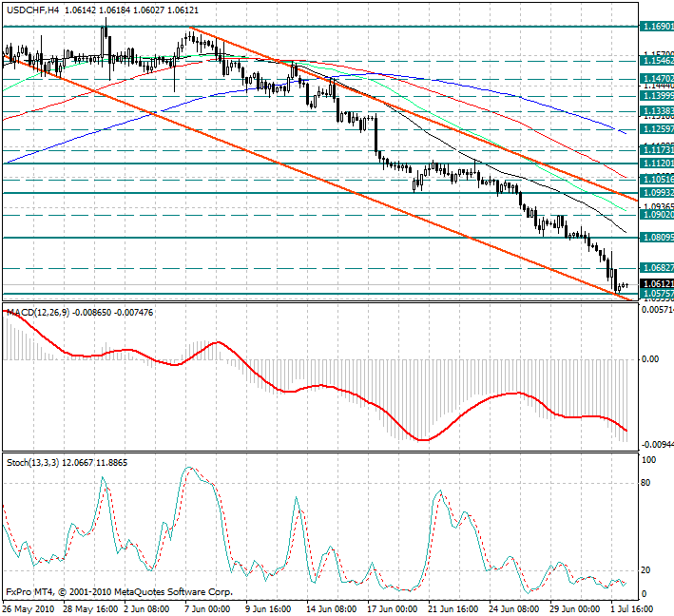Screen dimensions: 674x616
Task: Click the 1 Jul 16:00 time label
Action: coord(629,608)
